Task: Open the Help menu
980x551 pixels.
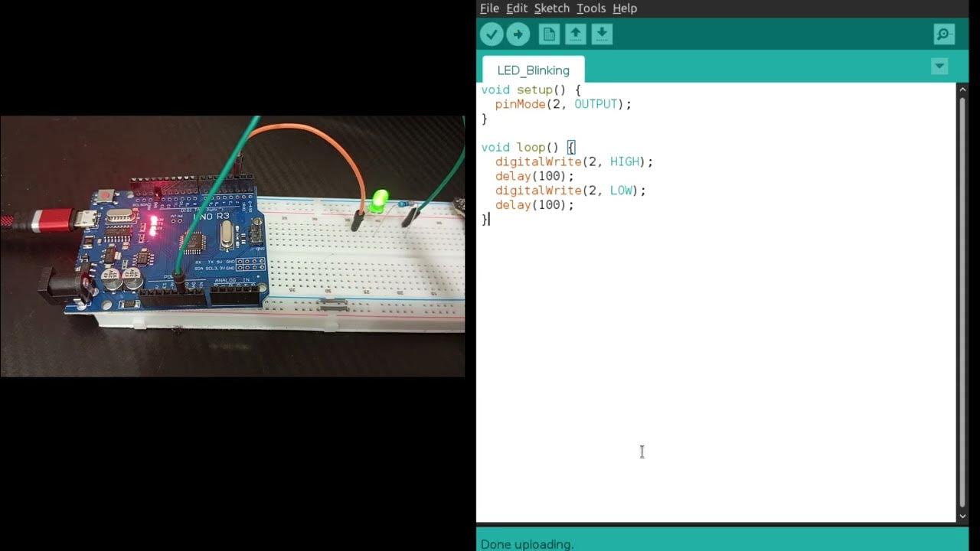Action: point(625,8)
